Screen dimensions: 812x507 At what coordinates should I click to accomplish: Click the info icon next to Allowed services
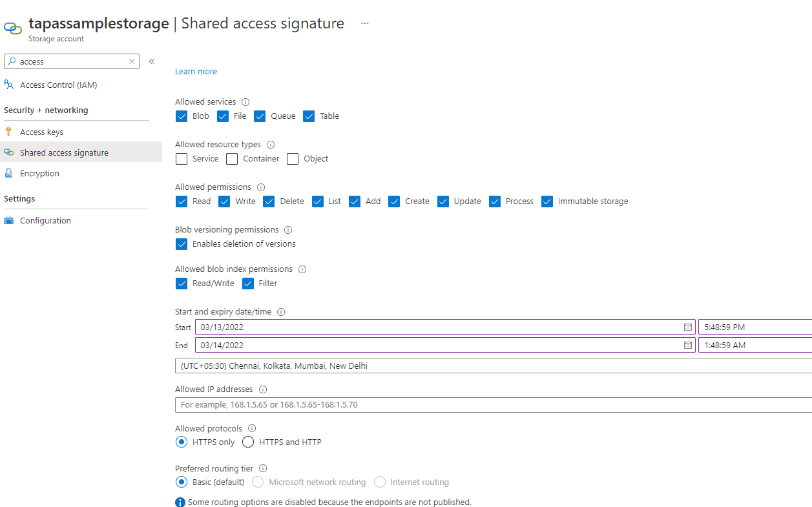tap(245, 101)
